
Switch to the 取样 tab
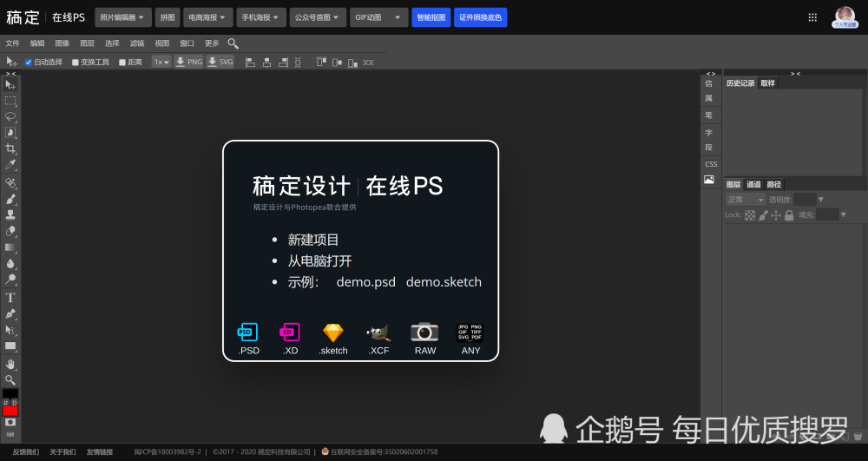768,83
